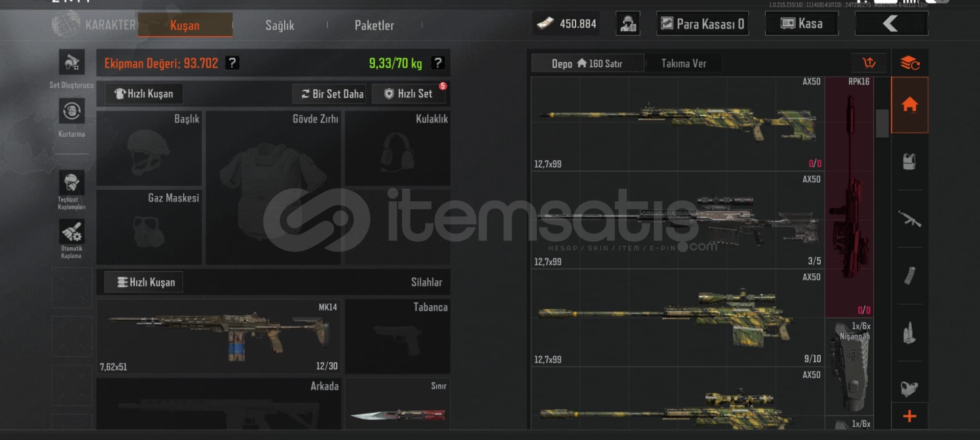The width and height of the screenshot is (980, 440).
Task: Click the orange plus icon
Action: [910, 416]
